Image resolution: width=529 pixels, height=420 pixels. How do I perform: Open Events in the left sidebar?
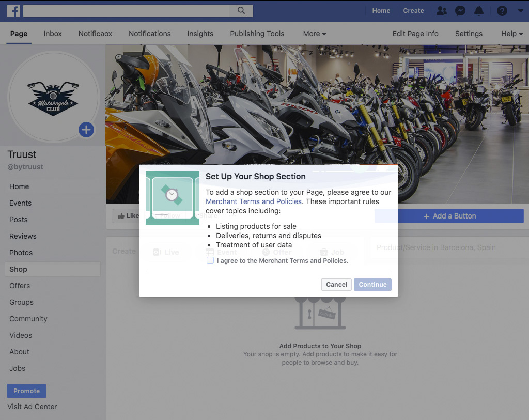20,203
